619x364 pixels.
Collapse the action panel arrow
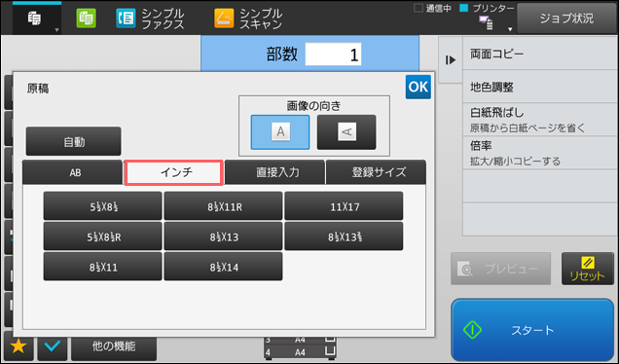[x=451, y=60]
